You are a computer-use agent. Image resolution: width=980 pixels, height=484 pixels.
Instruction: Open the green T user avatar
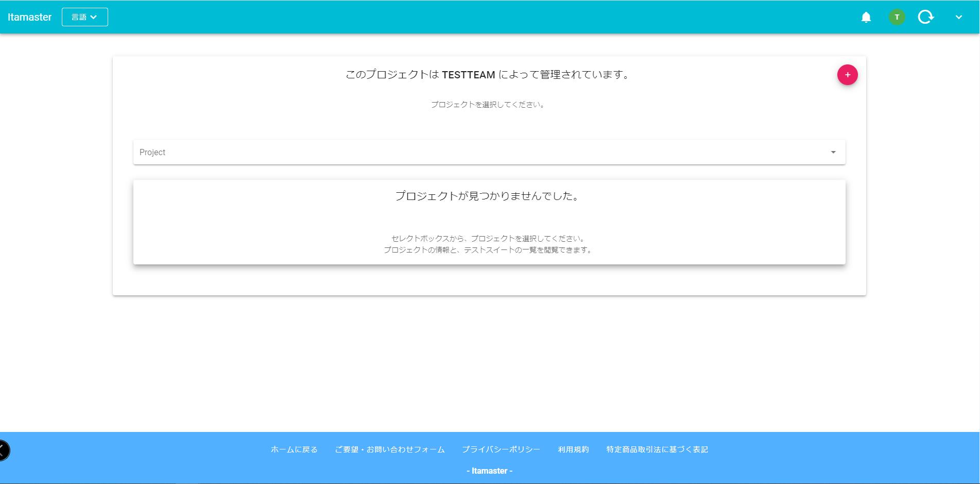pos(897,17)
